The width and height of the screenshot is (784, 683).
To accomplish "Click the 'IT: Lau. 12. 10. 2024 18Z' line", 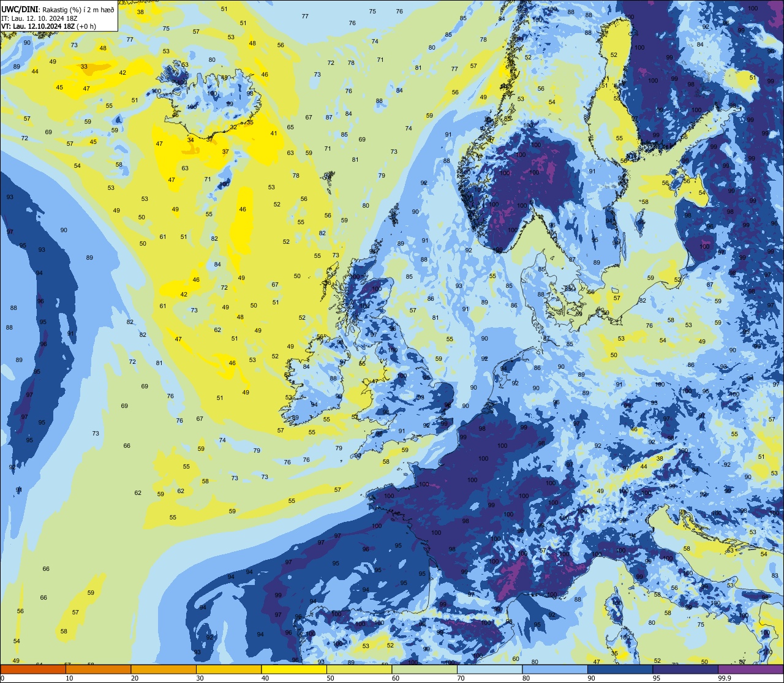I will pos(39,18).
